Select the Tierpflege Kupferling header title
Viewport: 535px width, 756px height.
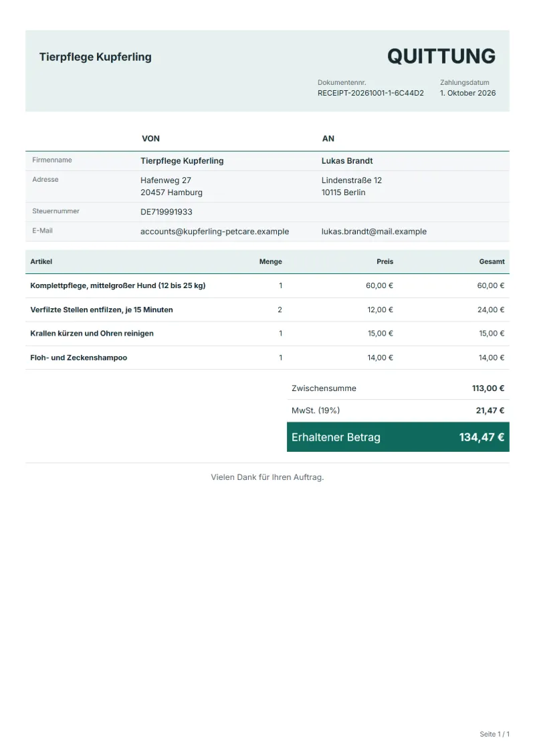pyautogui.click(x=96, y=57)
